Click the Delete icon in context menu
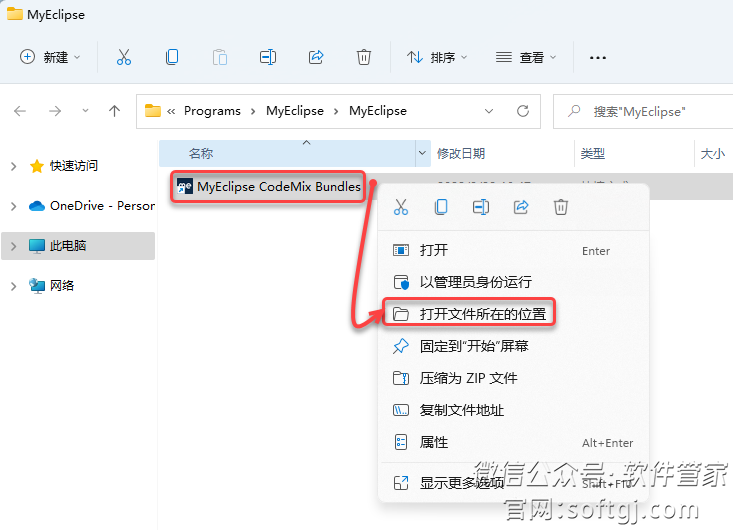The width and height of the screenshot is (733, 530). 561,207
